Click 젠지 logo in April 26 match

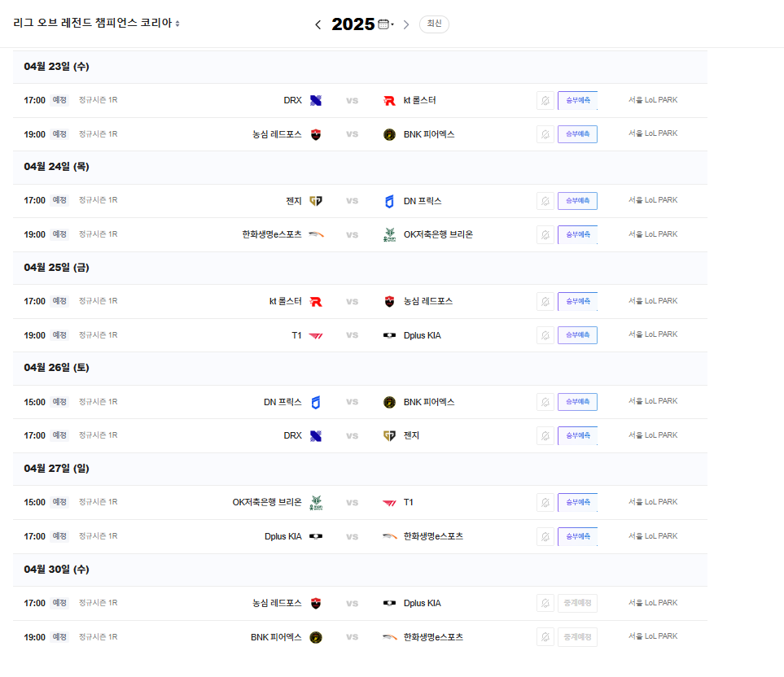tap(389, 435)
